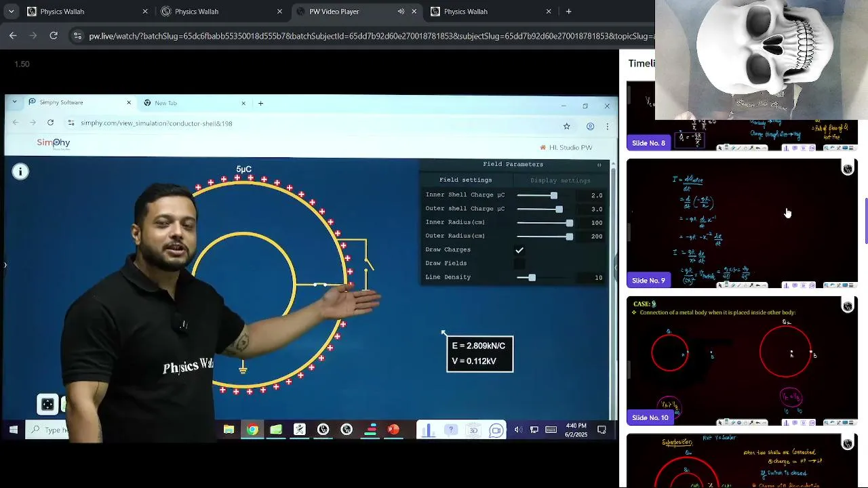Go back in the outer browser

pyautogui.click(x=13, y=36)
